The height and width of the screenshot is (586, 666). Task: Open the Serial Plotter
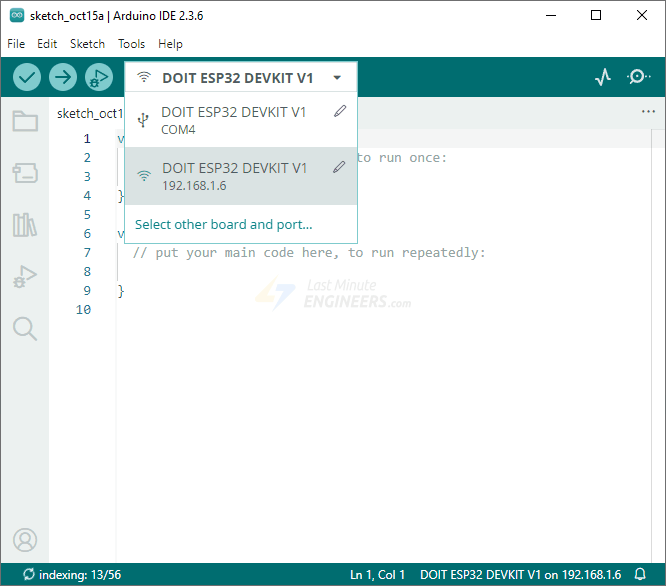pyautogui.click(x=603, y=77)
